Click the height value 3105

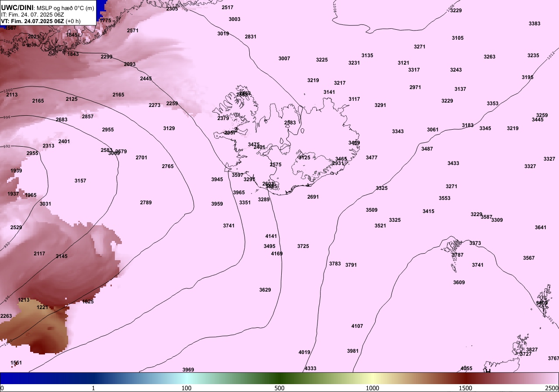(x=458, y=38)
